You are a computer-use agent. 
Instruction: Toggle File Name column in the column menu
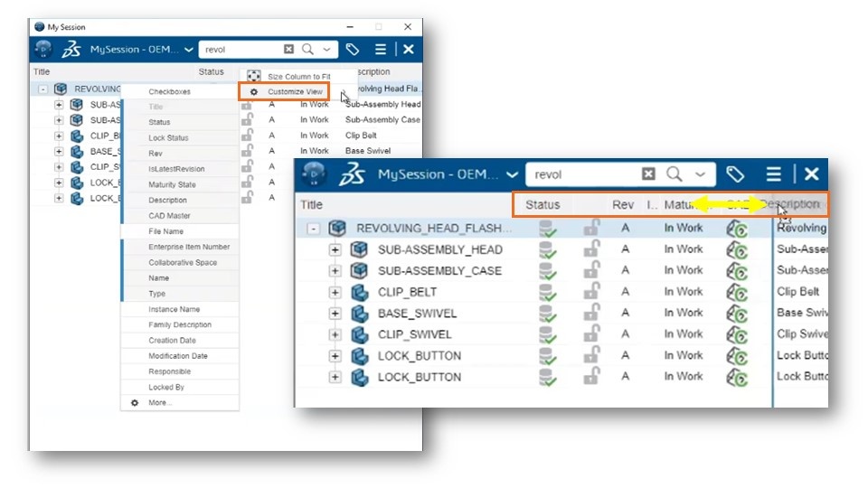pos(180,231)
